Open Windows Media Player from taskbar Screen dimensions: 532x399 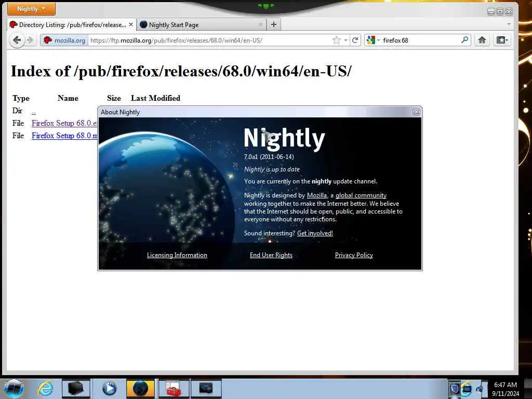pos(109,389)
